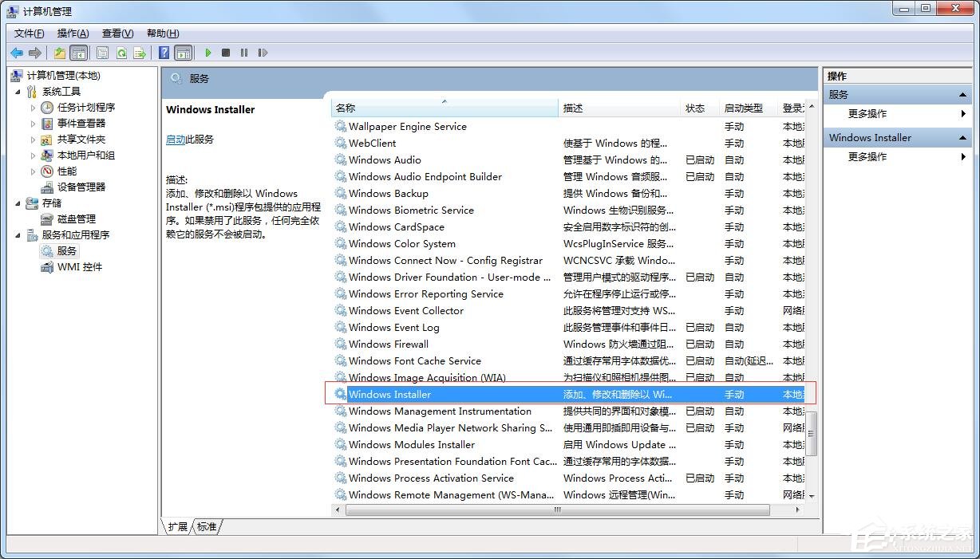
Task: Toggle the action pane display icon
Action: [x=184, y=53]
